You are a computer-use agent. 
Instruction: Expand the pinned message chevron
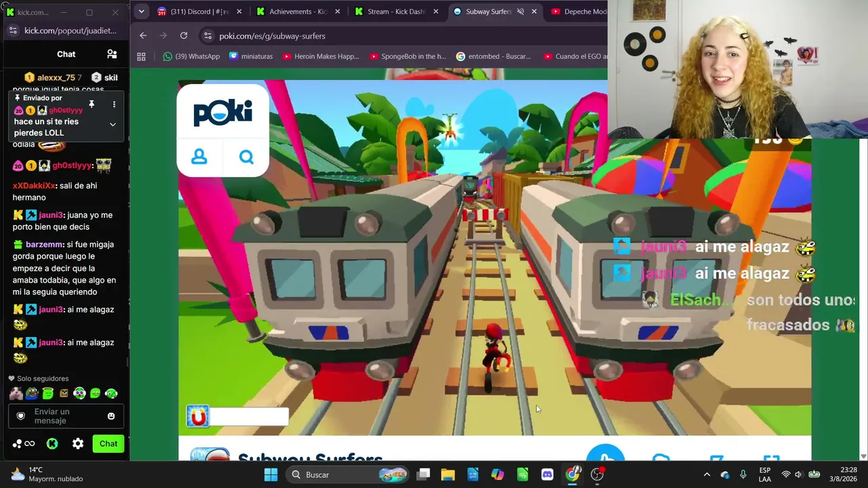pyautogui.click(x=113, y=125)
